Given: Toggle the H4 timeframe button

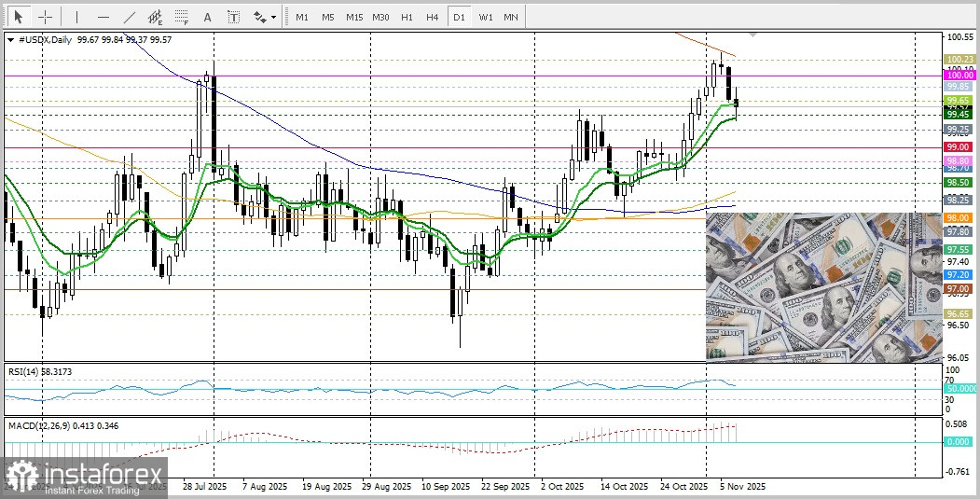Looking at the screenshot, I should click(x=433, y=17).
